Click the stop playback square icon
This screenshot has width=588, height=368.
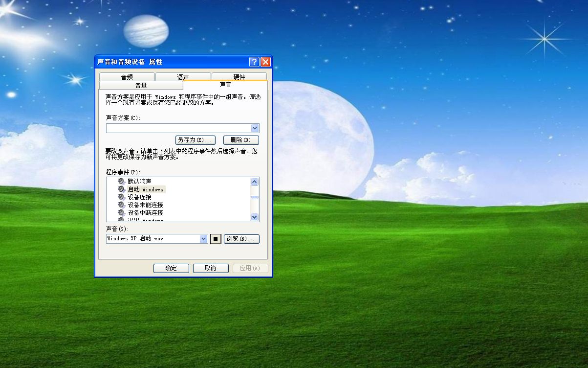[x=215, y=238]
